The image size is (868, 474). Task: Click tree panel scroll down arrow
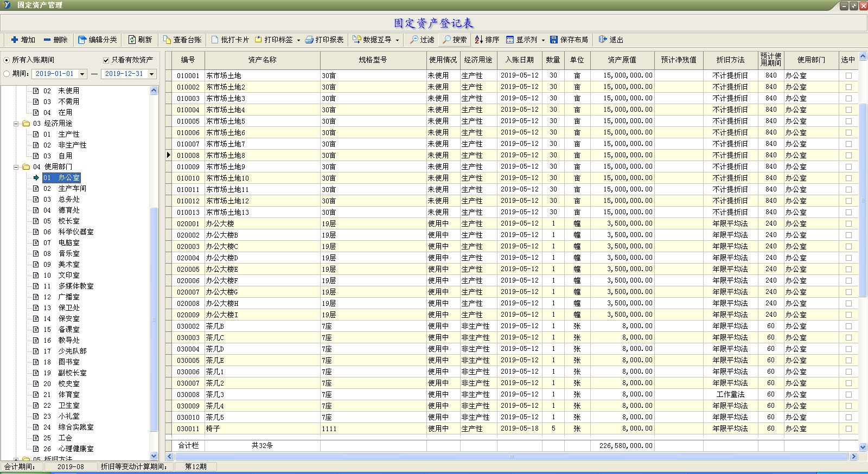point(154,456)
